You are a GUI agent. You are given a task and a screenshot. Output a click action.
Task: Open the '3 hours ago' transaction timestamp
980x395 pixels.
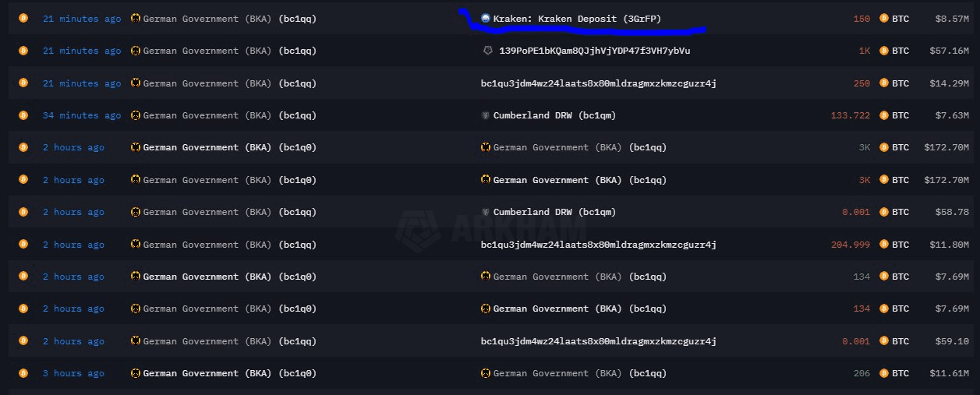point(73,373)
